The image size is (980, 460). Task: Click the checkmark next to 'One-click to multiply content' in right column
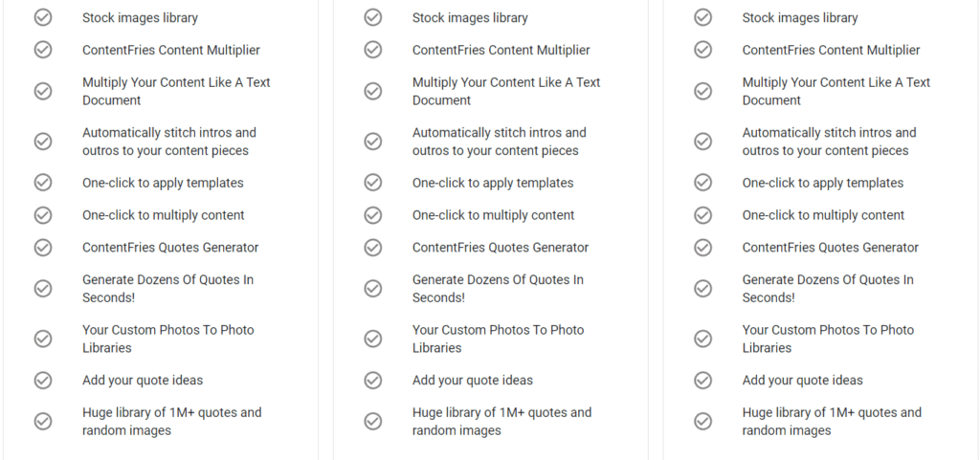(x=703, y=215)
